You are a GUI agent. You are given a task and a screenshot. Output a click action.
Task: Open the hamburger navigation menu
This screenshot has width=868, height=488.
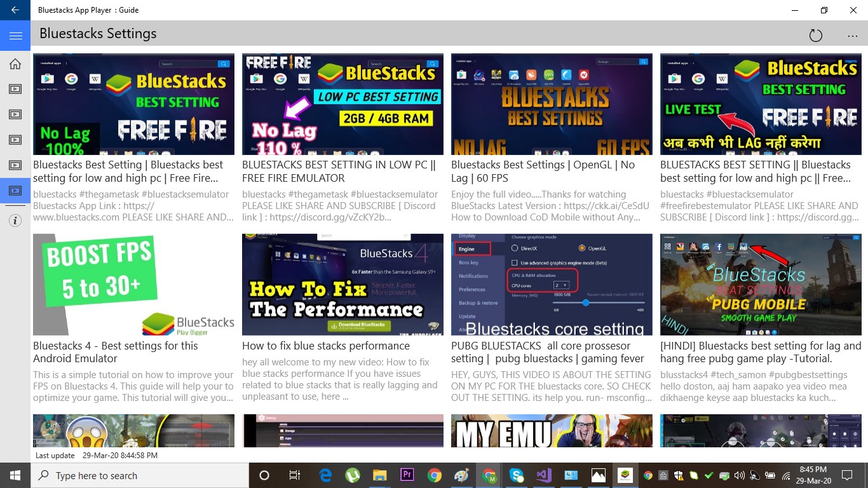click(x=15, y=35)
